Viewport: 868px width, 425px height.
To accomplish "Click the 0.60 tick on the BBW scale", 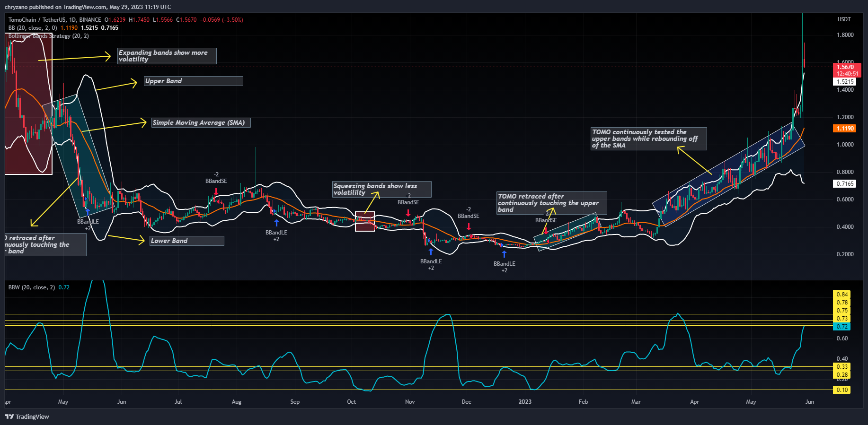I will 842,338.
